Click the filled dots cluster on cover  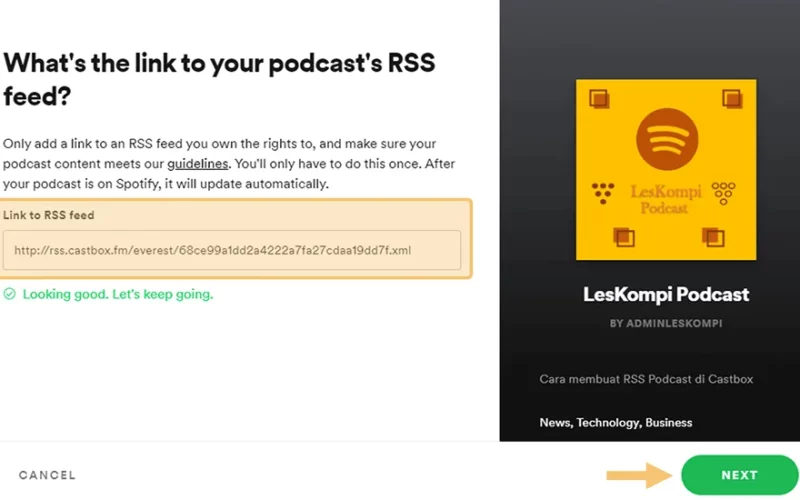603,193
